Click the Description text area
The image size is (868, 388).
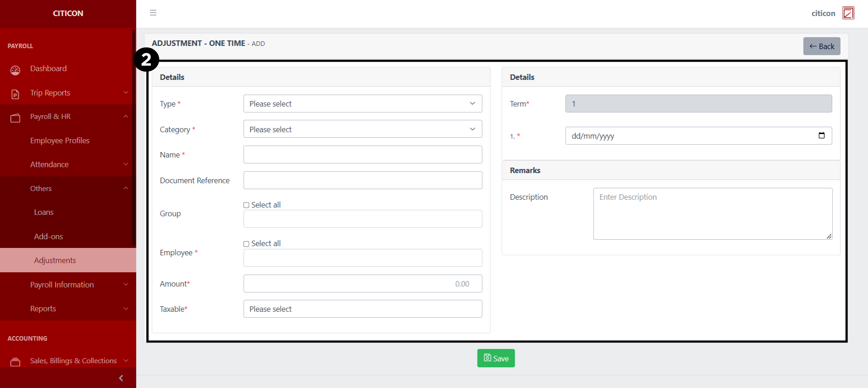[x=712, y=214]
